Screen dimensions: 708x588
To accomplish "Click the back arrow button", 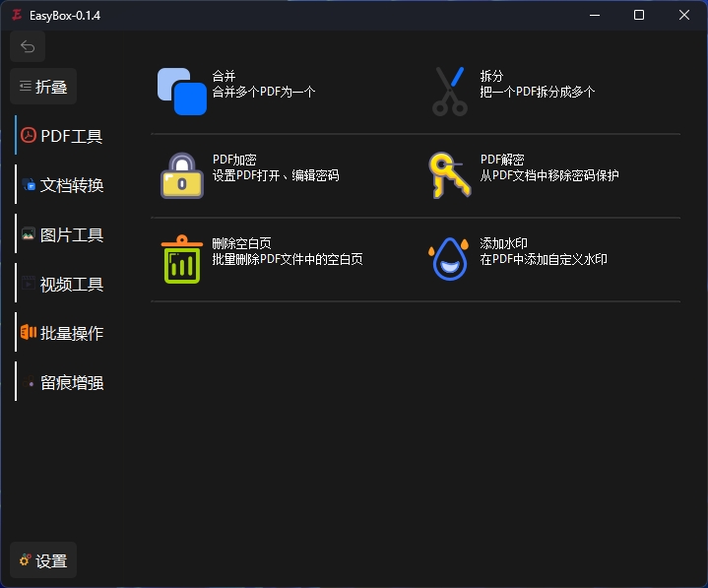I will [x=28, y=46].
